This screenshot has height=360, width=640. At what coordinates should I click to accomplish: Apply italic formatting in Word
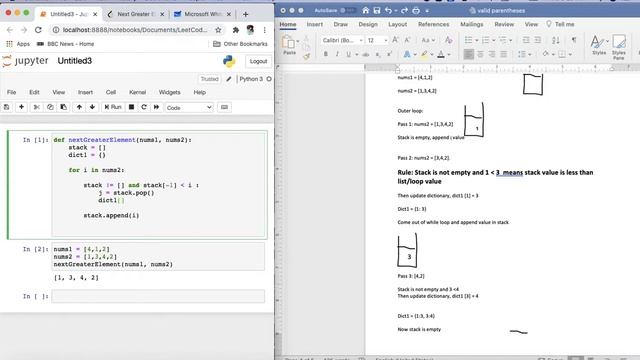point(337,54)
